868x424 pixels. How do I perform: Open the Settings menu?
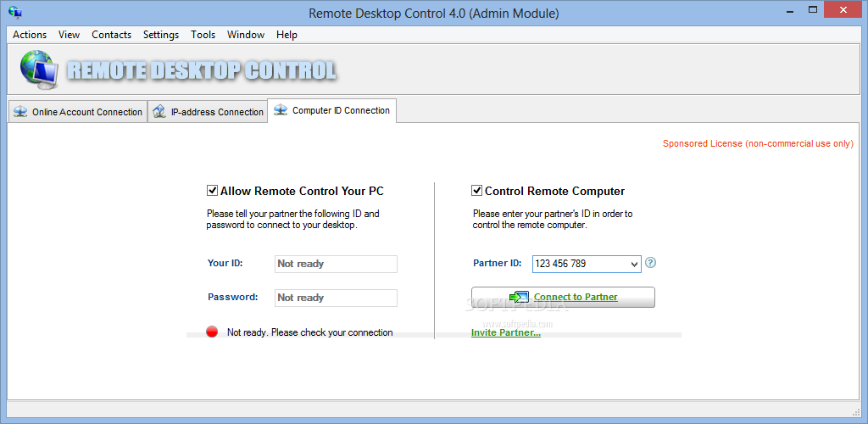161,34
